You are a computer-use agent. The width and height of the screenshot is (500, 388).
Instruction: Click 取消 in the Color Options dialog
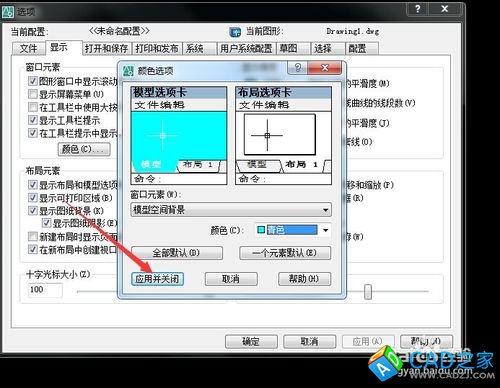(x=231, y=279)
